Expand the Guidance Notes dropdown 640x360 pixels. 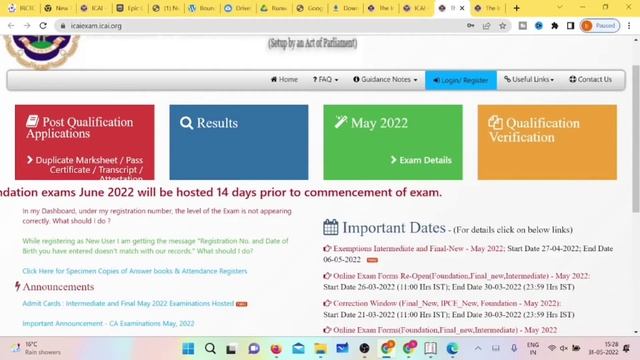[x=385, y=80]
